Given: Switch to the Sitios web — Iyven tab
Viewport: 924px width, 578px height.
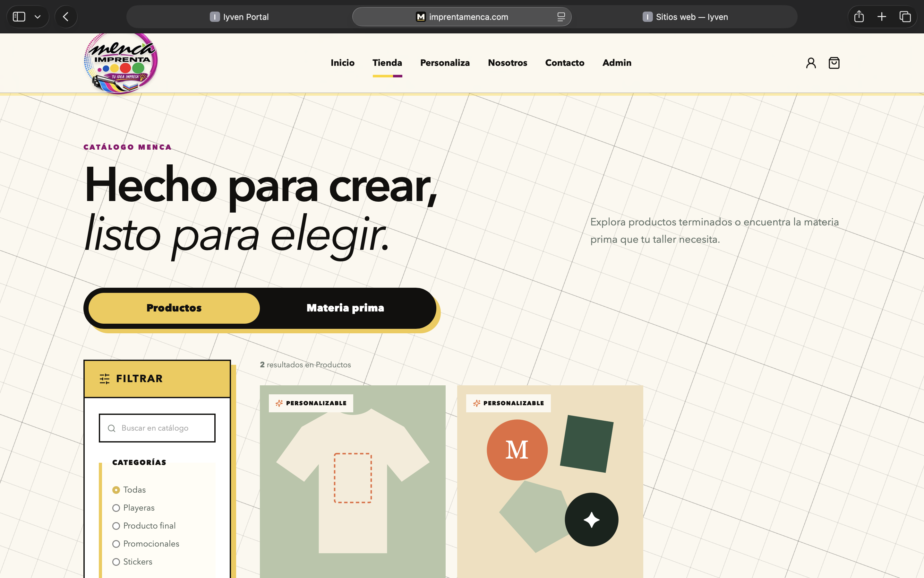Looking at the screenshot, I should (x=685, y=17).
